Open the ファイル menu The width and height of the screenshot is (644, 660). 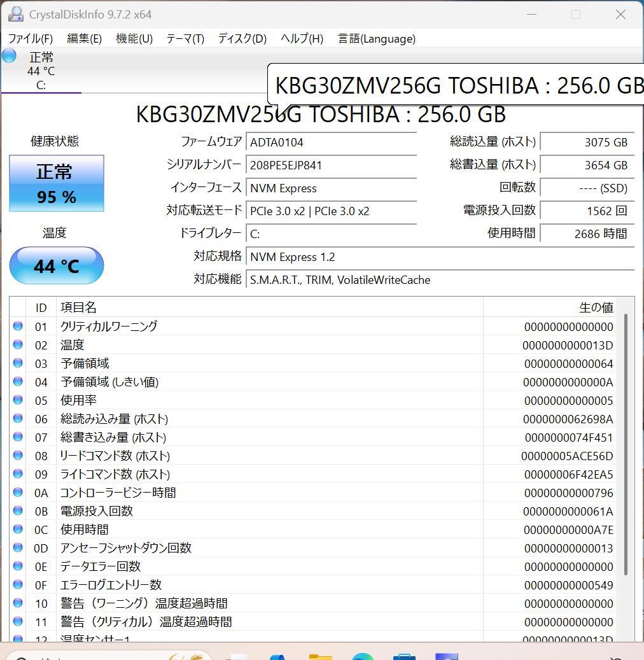click(29, 39)
